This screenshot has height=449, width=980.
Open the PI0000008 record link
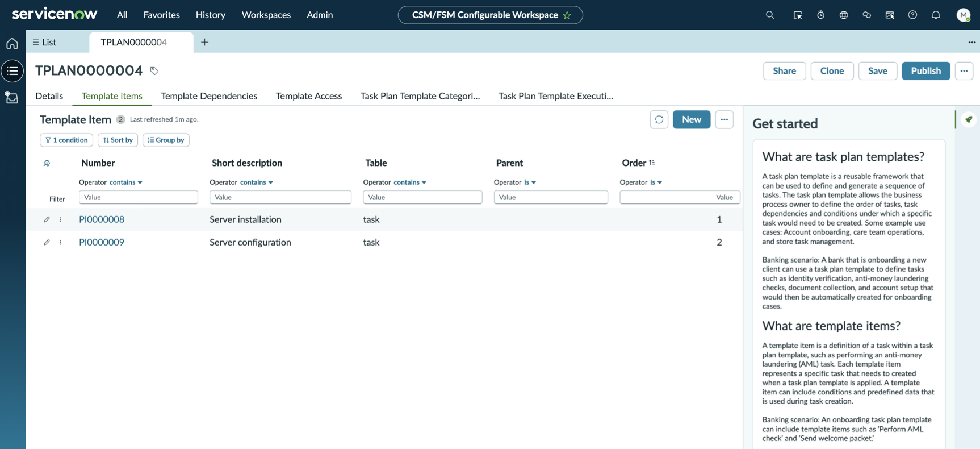click(102, 219)
